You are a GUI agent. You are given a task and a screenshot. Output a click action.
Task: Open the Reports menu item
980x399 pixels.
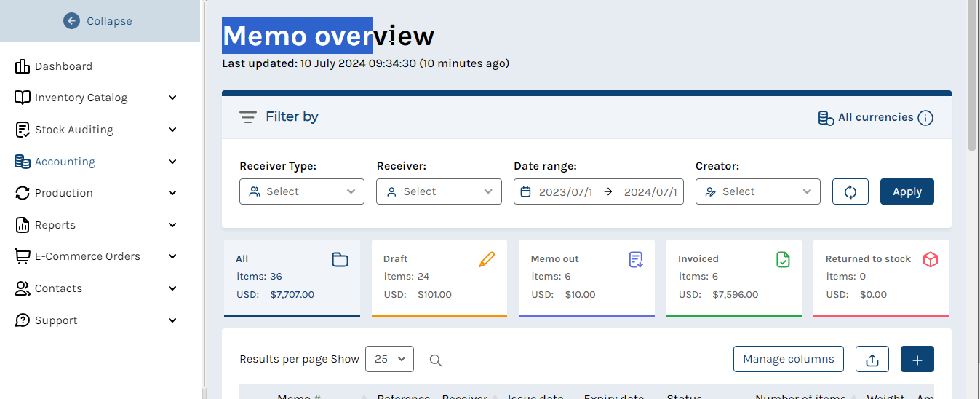pos(55,225)
